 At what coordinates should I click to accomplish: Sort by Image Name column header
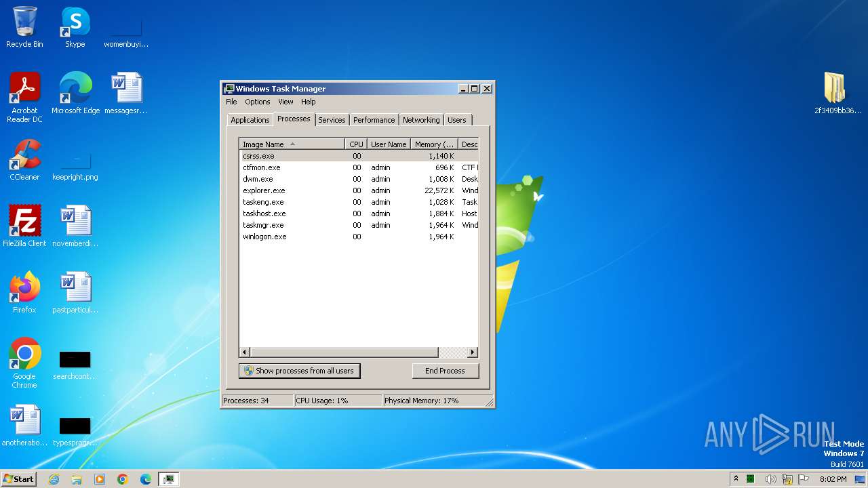click(292, 144)
